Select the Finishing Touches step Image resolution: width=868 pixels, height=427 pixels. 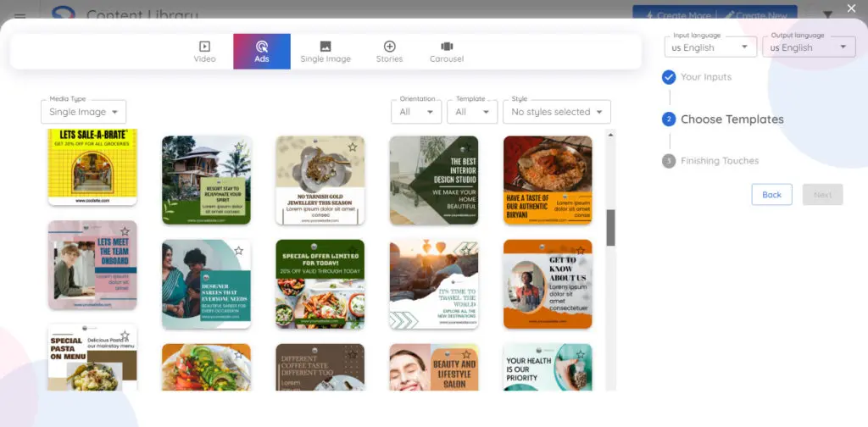coord(720,161)
